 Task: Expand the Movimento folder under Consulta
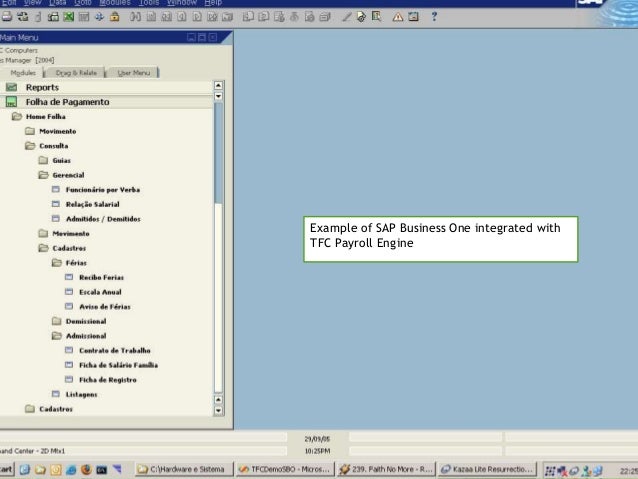click(44, 233)
